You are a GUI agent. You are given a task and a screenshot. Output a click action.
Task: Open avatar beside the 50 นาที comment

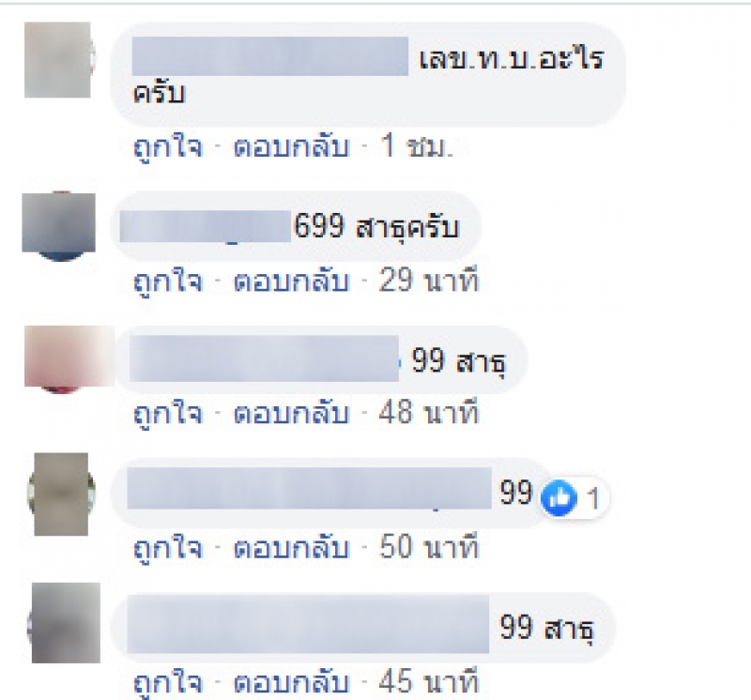[61, 495]
